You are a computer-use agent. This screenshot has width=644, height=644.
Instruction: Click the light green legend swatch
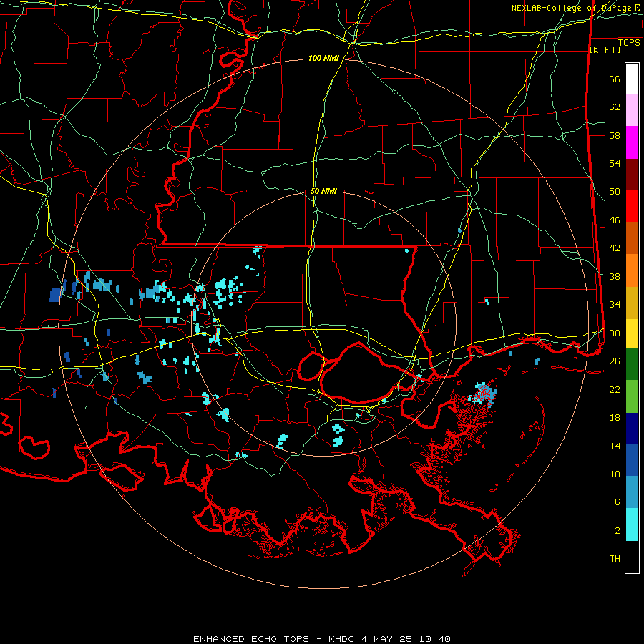pyautogui.click(x=632, y=396)
